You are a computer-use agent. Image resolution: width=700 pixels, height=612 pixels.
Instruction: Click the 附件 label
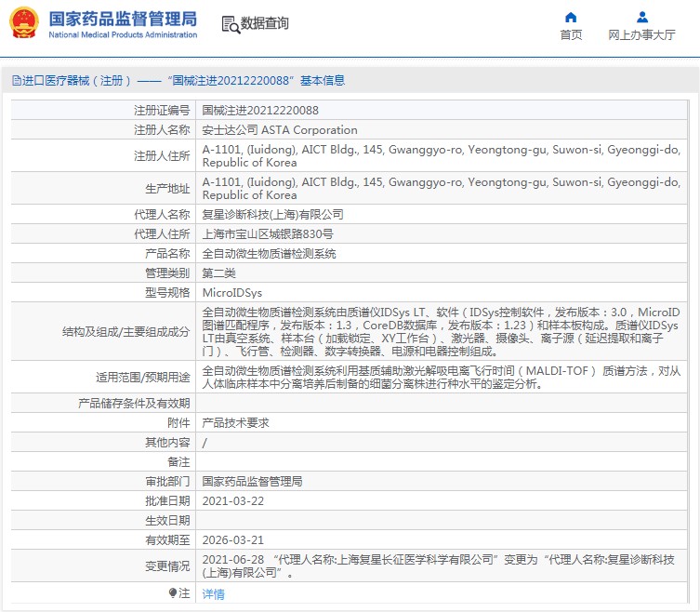pos(178,422)
